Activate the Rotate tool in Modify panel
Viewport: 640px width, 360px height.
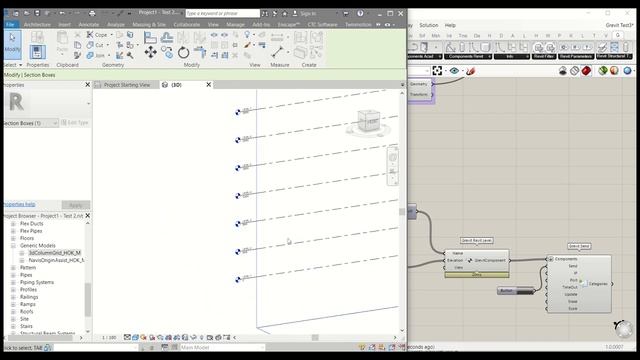pyautogui.click(x=183, y=52)
